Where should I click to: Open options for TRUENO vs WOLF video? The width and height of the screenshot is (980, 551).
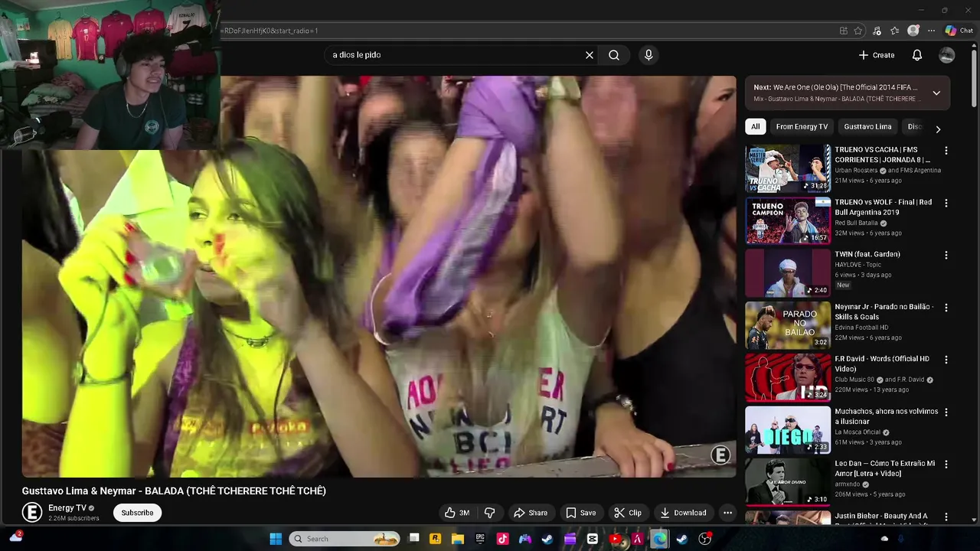[946, 204]
